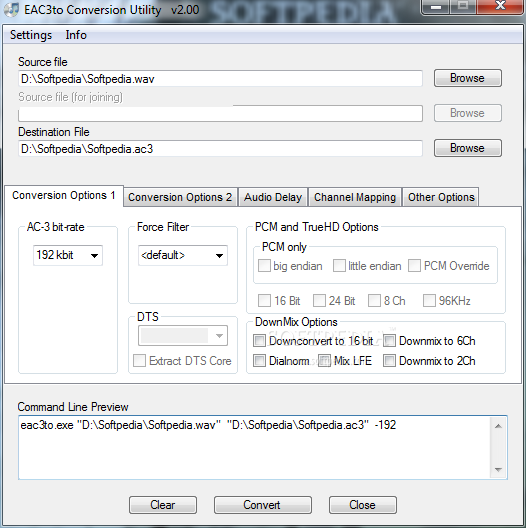Open the Channel Mapping tab
The image size is (526, 528).
(x=355, y=197)
